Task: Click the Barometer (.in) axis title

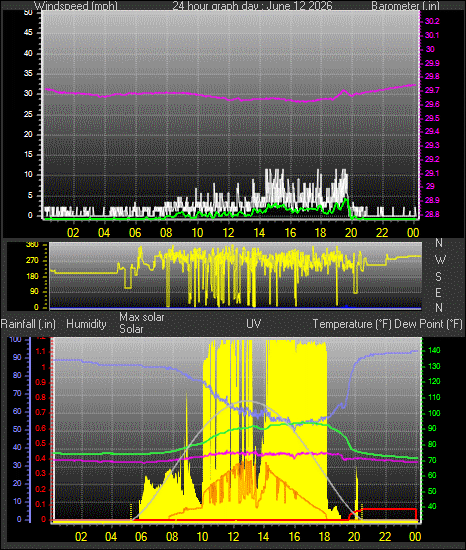Action: pos(405,6)
